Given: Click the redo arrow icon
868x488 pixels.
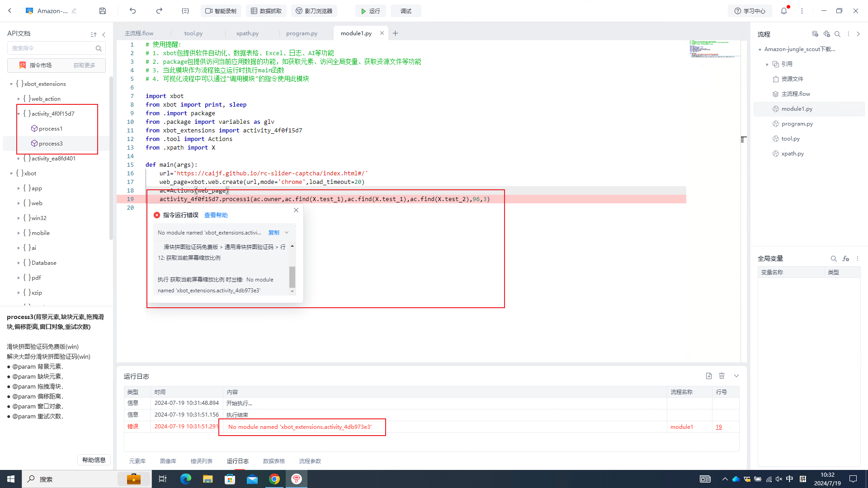Looking at the screenshot, I should point(159,11).
